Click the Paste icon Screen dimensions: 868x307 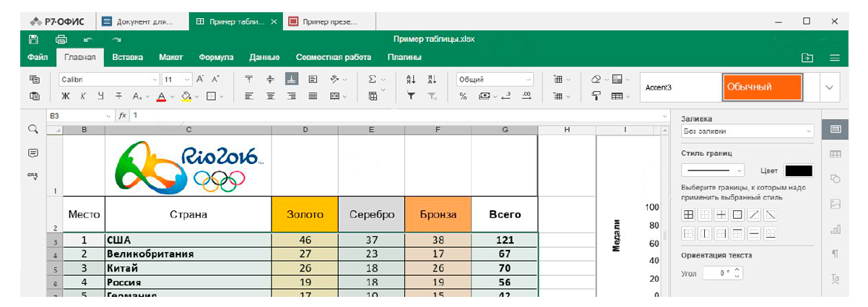tap(34, 95)
